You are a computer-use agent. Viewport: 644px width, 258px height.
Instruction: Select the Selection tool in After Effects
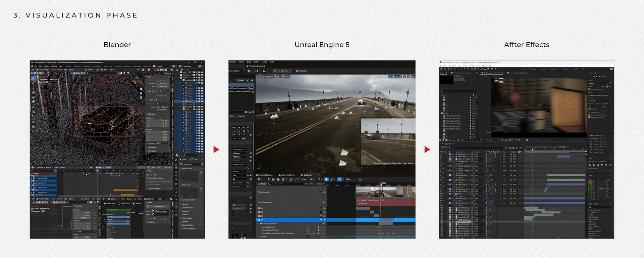[x=445, y=69]
